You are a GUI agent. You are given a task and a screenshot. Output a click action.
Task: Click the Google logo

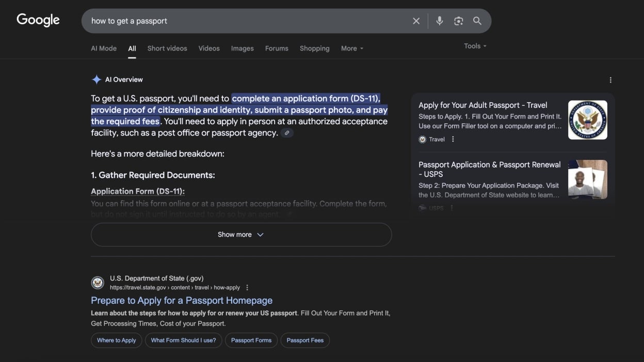(38, 20)
